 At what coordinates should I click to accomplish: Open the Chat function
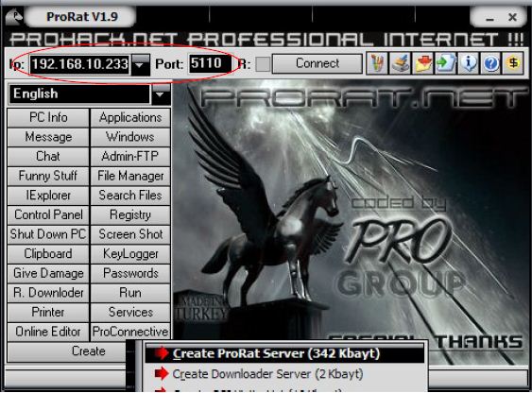click(x=48, y=156)
